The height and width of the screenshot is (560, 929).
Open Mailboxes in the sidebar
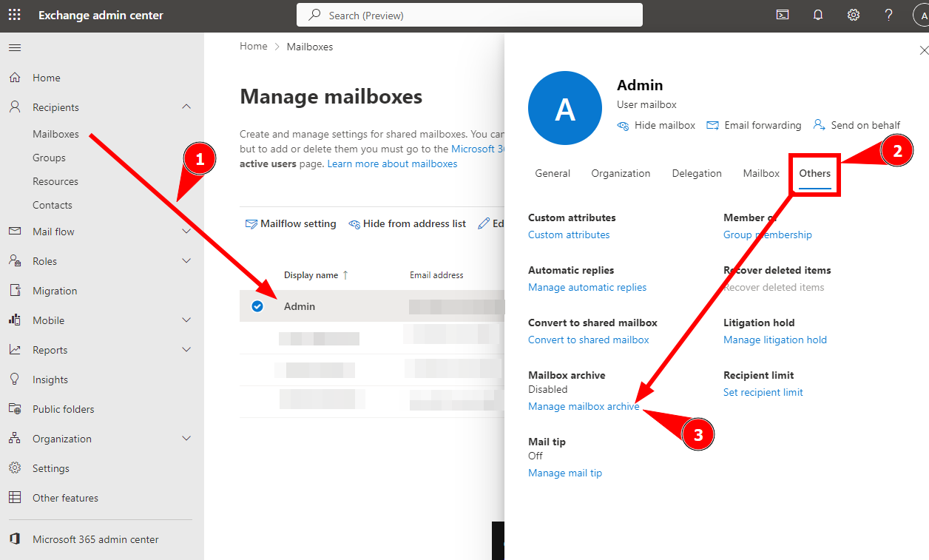coord(55,134)
